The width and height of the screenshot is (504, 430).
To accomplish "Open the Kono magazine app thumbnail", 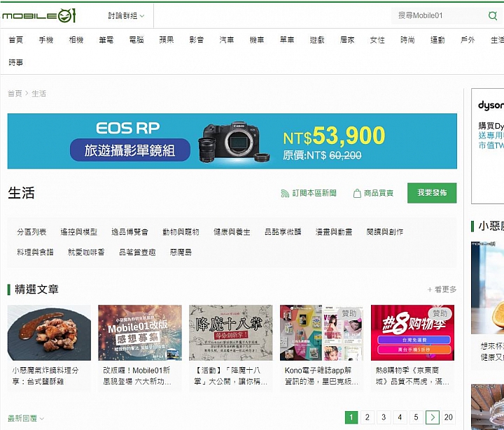I will click(321, 333).
